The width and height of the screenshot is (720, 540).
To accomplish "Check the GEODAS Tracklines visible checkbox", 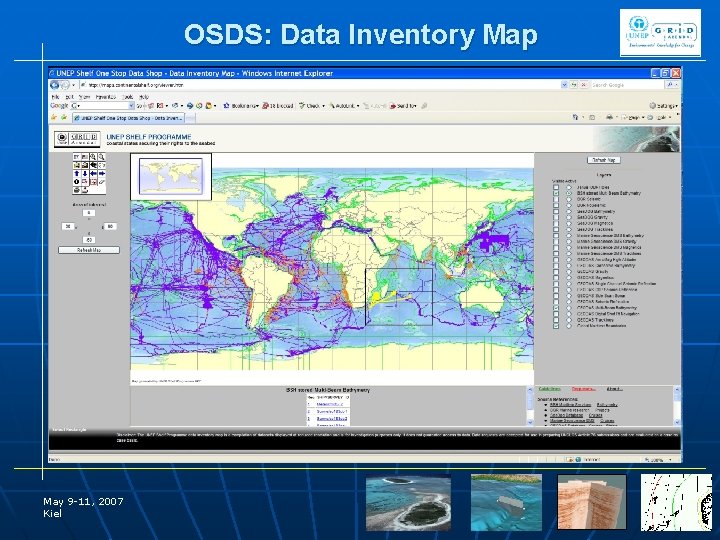I will click(556, 320).
